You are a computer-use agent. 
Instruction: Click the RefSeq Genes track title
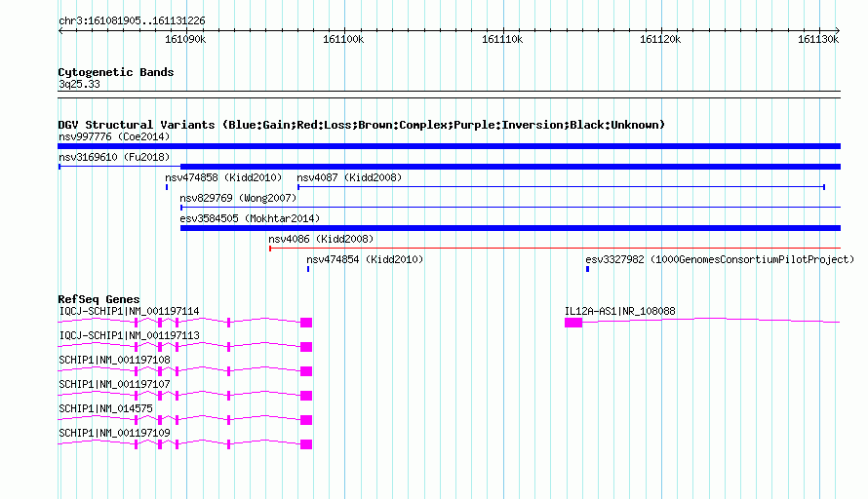click(x=99, y=299)
